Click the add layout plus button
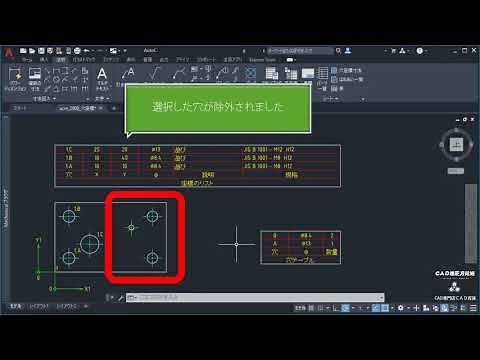The width and height of the screenshot is (480, 360). point(86,306)
